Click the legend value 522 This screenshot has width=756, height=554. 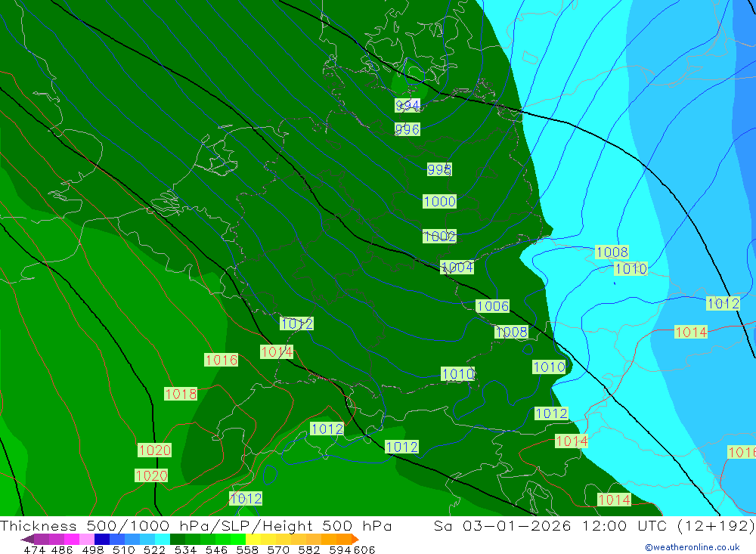tap(153, 549)
